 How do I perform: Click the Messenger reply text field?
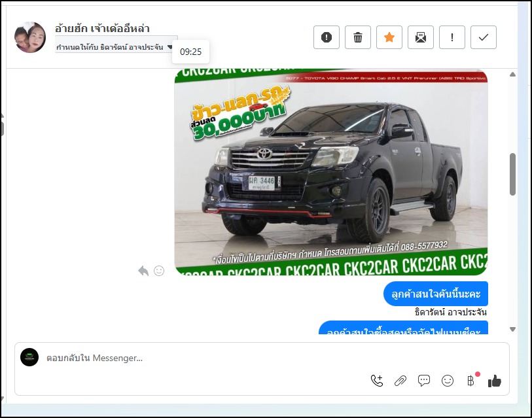coord(262,358)
